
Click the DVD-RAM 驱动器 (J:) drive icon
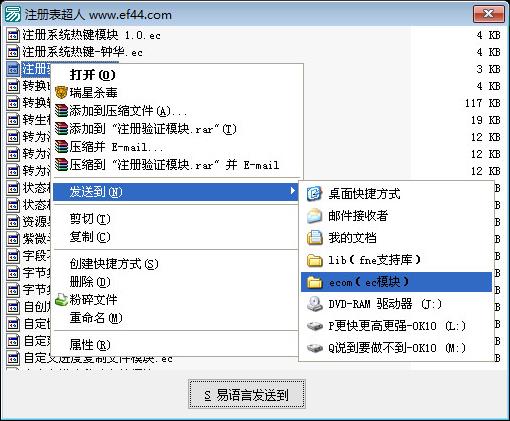(314, 304)
